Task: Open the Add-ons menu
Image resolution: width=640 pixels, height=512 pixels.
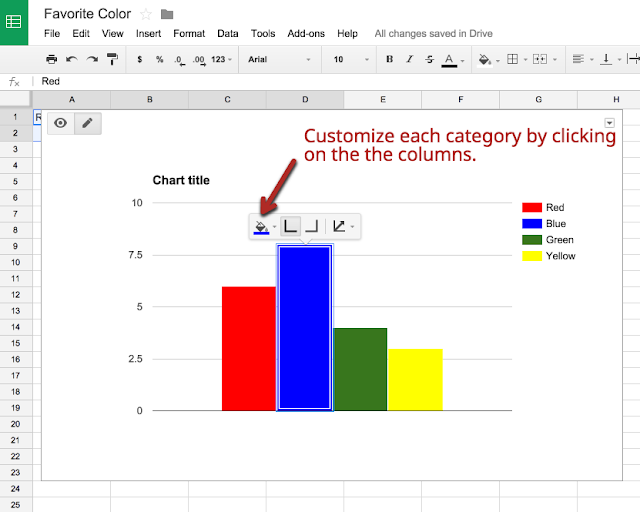Action: pyautogui.click(x=306, y=33)
